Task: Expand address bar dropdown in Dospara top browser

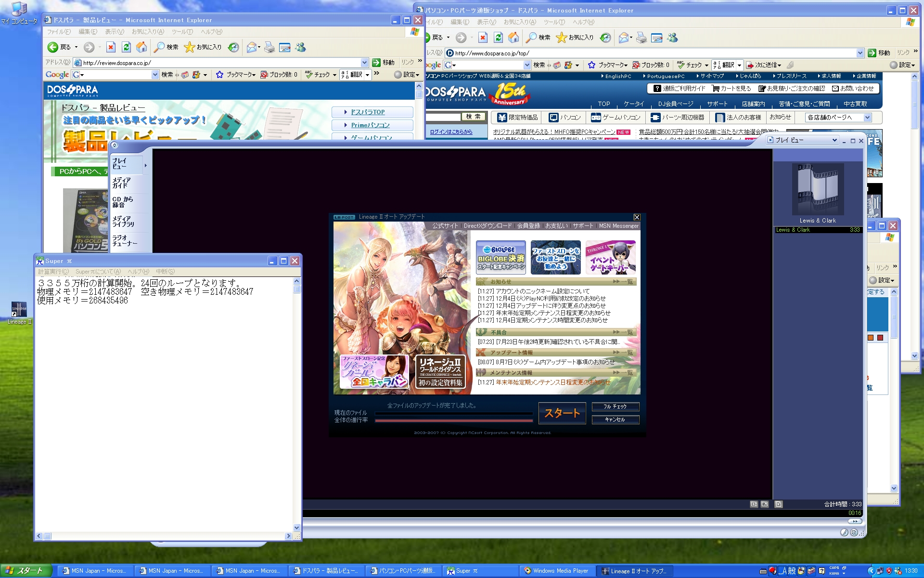Action: [x=860, y=53]
